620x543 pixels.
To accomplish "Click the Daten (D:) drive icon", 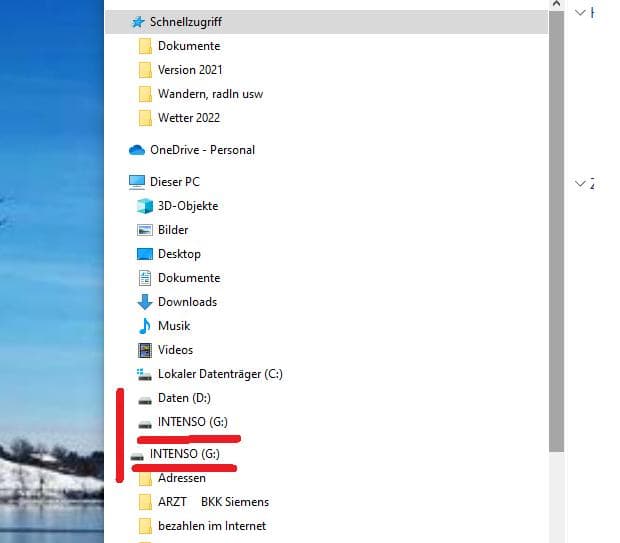I will pos(145,401).
